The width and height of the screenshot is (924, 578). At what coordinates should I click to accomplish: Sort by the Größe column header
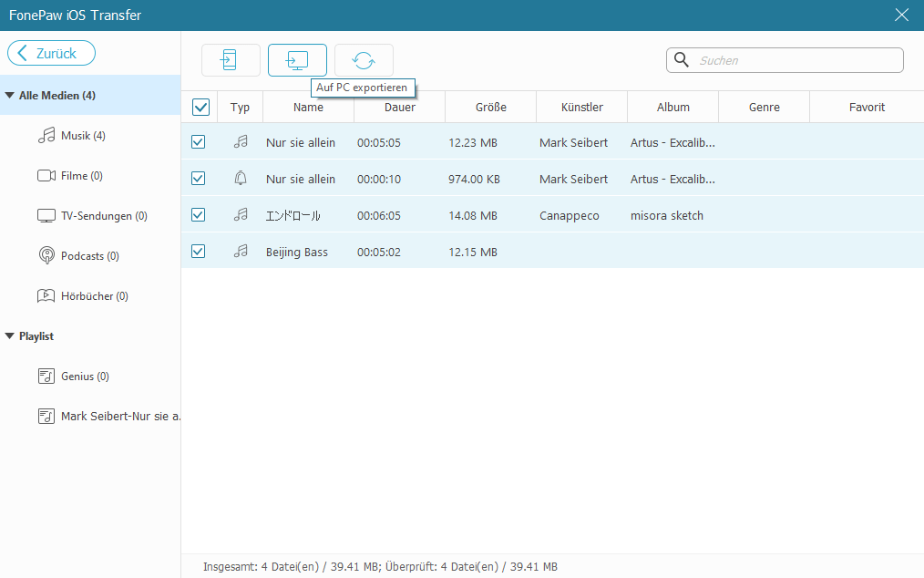point(491,108)
